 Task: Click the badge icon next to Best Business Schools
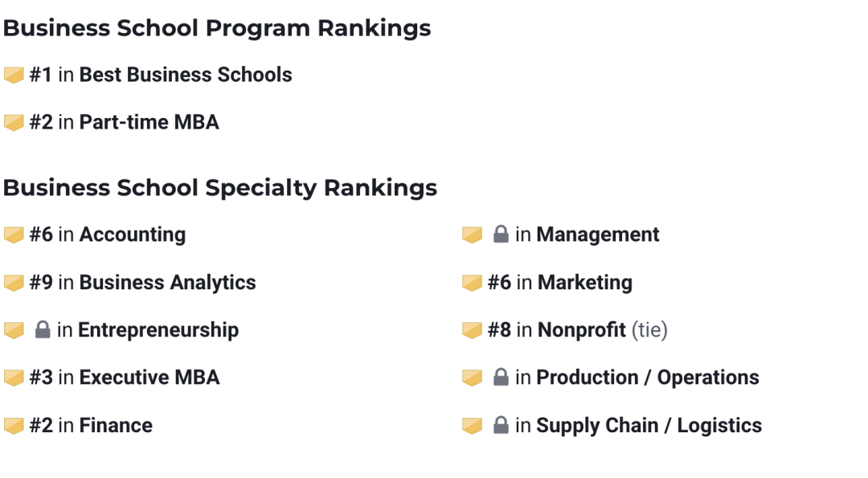[x=14, y=76]
